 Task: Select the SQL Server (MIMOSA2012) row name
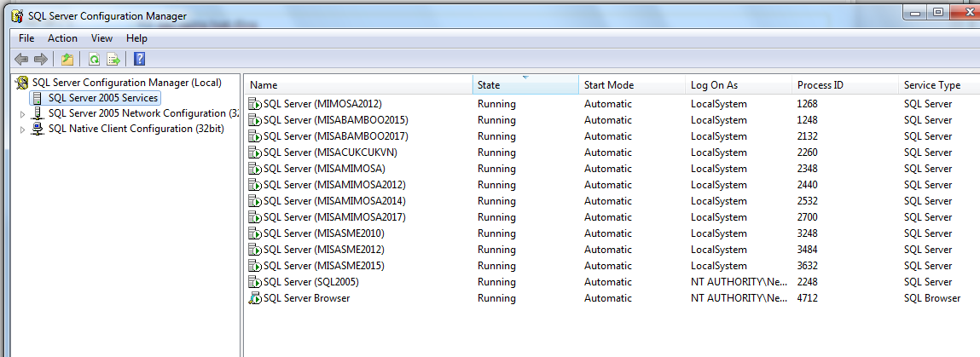pyautogui.click(x=322, y=104)
